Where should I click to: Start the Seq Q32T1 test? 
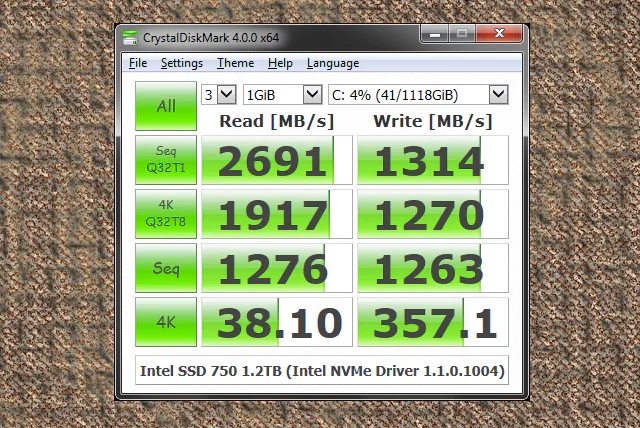click(x=166, y=160)
